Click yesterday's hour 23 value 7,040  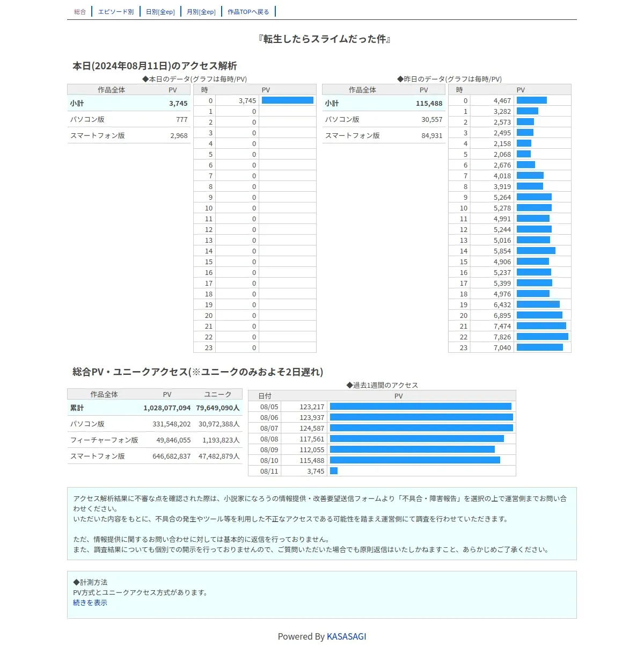coord(502,347)
